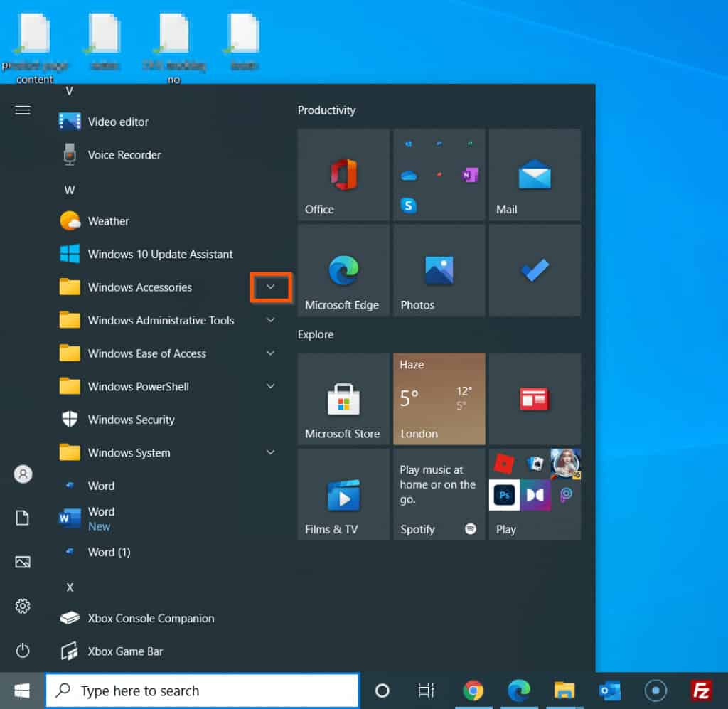Viewport: 728px width, 709px height.
Task: Click the Windows PowerShell folder entry
Action: (167, 386)
